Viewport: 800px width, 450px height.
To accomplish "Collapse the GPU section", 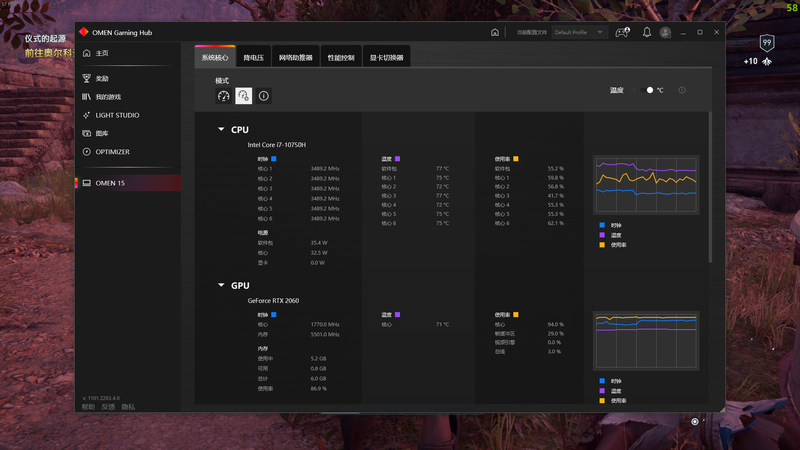I will (221, 285).
